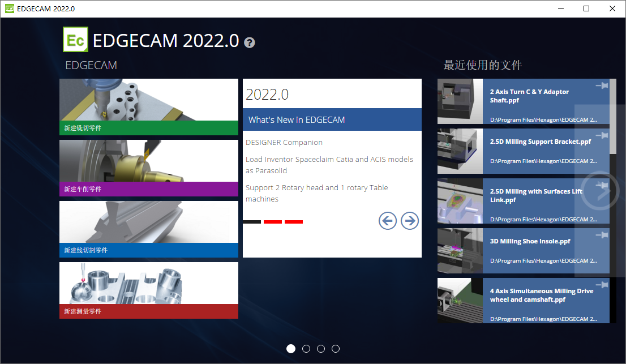
Task: Select the second page indicator dot
Action: click(x=306, y=349)
